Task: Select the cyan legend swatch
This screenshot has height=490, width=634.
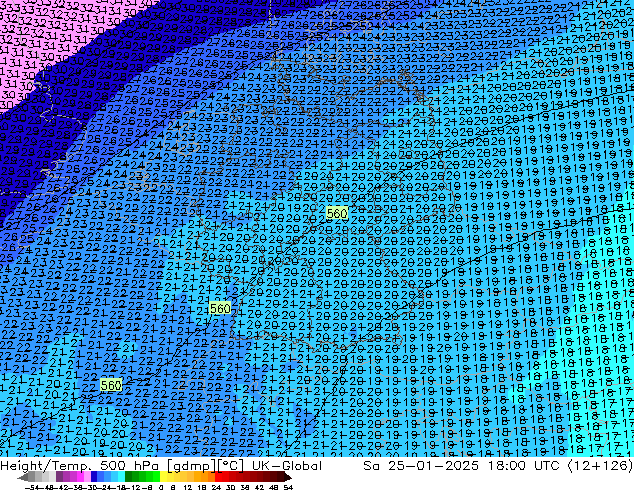Action: click(122, 477)
